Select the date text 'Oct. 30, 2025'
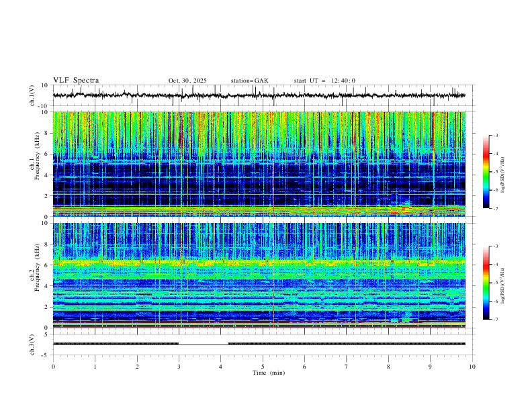532x411 pixels. click(187, 81)
